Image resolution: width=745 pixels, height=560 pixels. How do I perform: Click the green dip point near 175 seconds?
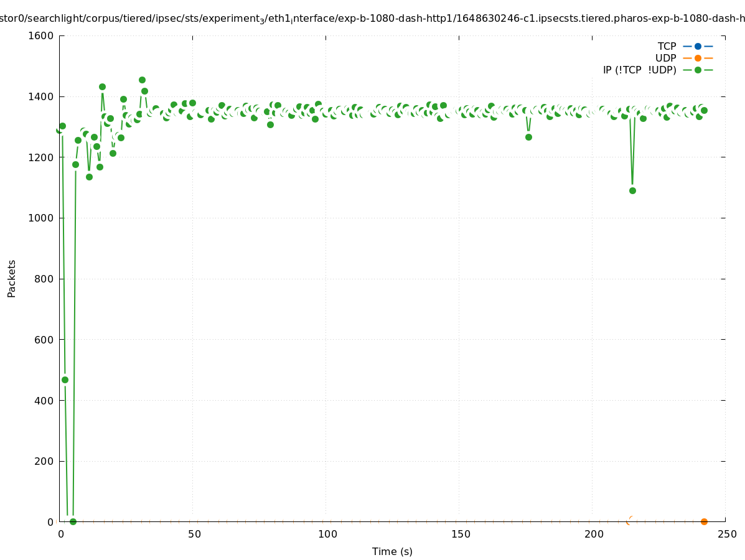coord(528,137)
